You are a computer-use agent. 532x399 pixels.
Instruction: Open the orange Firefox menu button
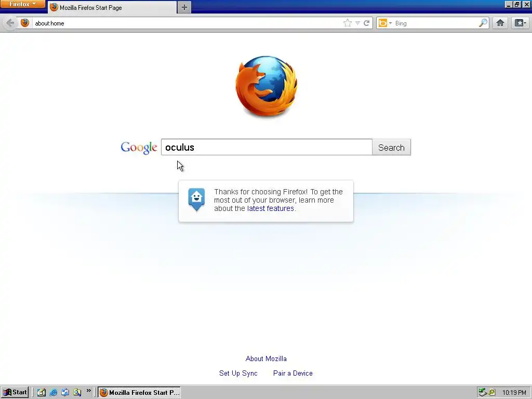pyautogui.click(x=22, y=4)
